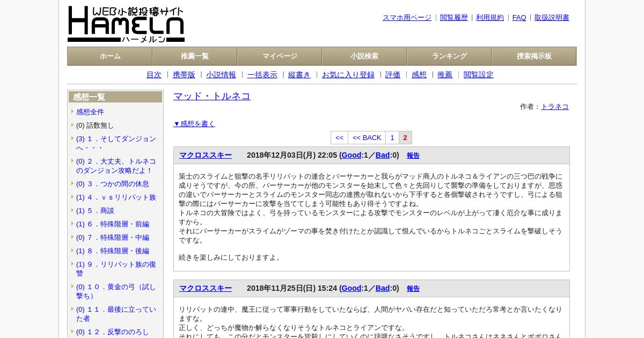Vote Good on the November 25 comment
The width and height of the screenshot is (644, 338).
(352, 289)
